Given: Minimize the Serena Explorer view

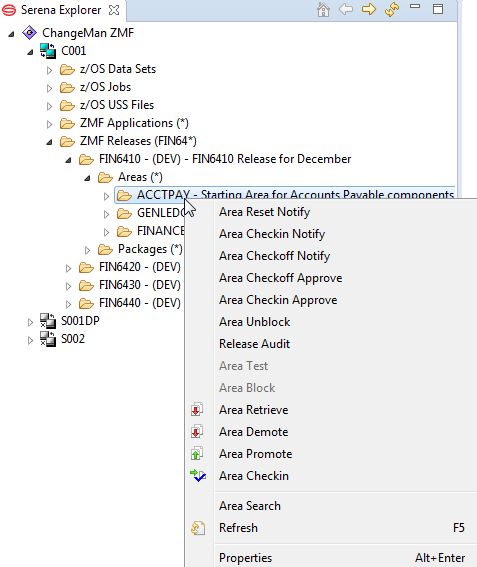Looking at the screenshot, I should click(x=415, y=7).
